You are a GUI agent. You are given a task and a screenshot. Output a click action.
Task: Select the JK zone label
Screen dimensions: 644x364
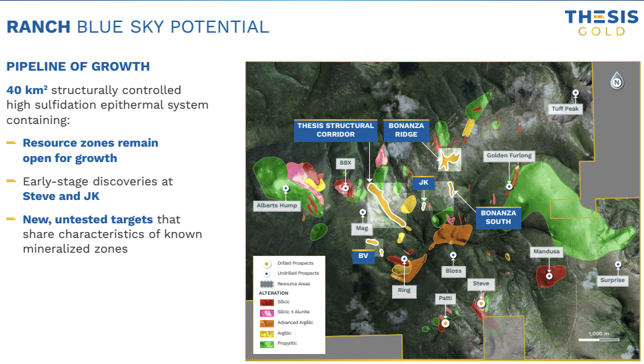point(423,183)
